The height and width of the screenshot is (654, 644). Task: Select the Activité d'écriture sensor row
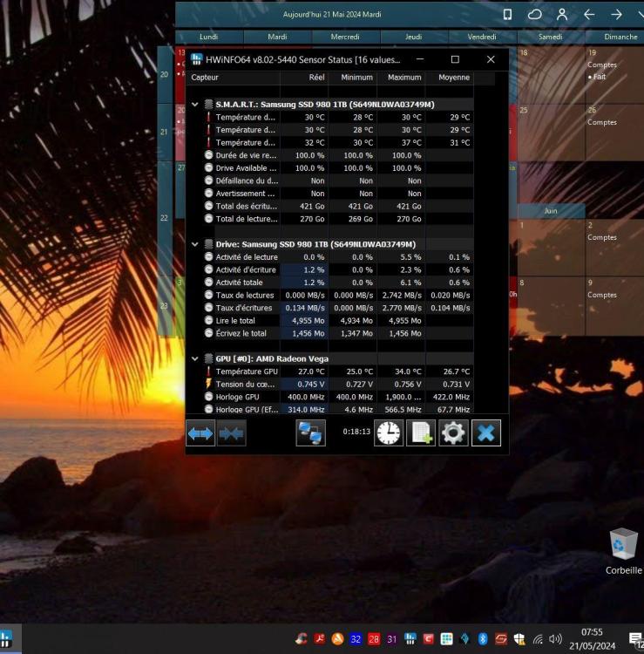[x=246, y=270]
